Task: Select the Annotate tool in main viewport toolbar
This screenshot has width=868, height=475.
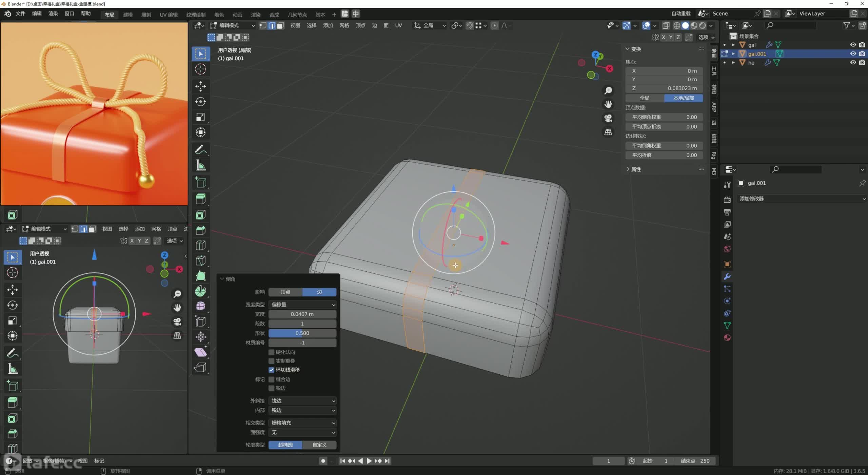Action: pos(200,149)
